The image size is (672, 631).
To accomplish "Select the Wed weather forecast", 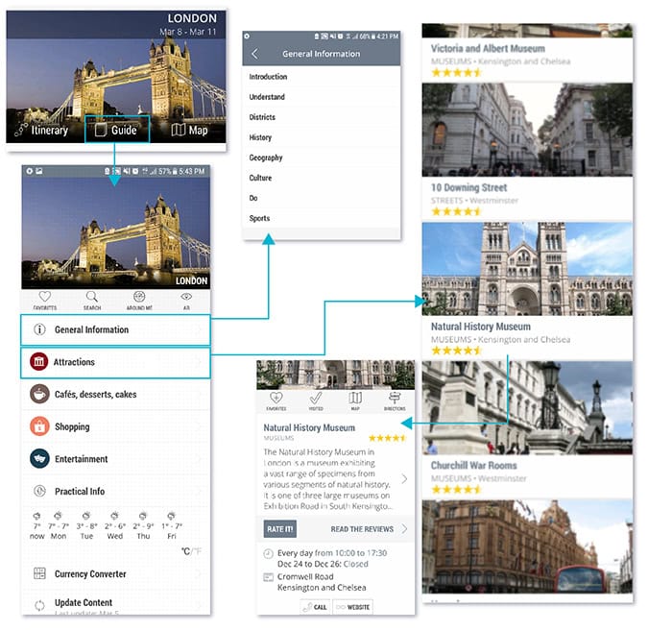I will coord(115,525).
